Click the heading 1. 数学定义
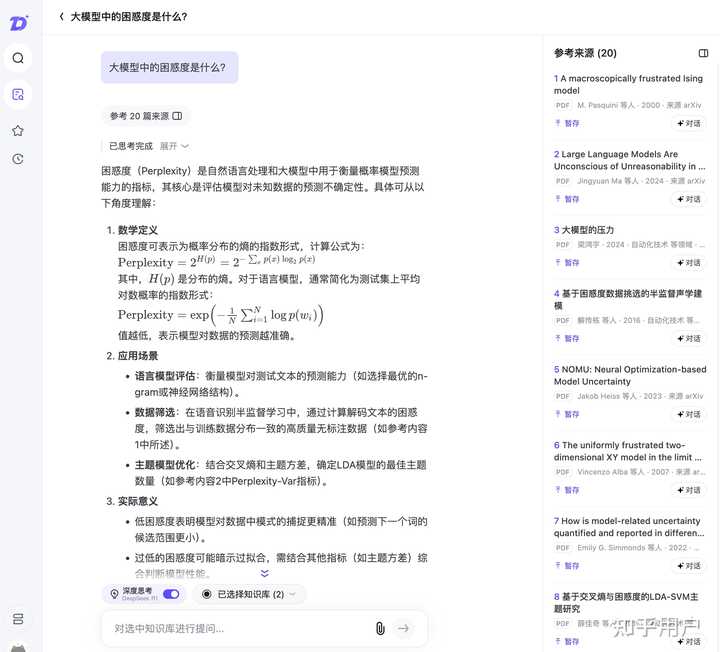This screenshot has height=652, width=720. (x=132, y=230)
